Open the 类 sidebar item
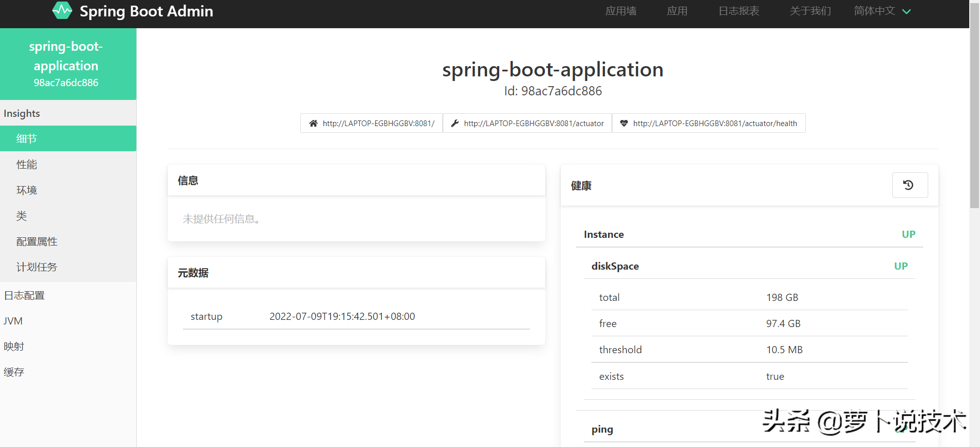980x447 pixels. [x=68, y=216]
